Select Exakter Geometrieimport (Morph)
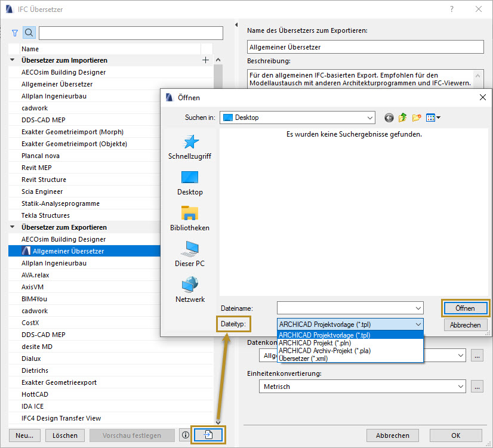Screen dimensions: 493x448 coord(84,132)
